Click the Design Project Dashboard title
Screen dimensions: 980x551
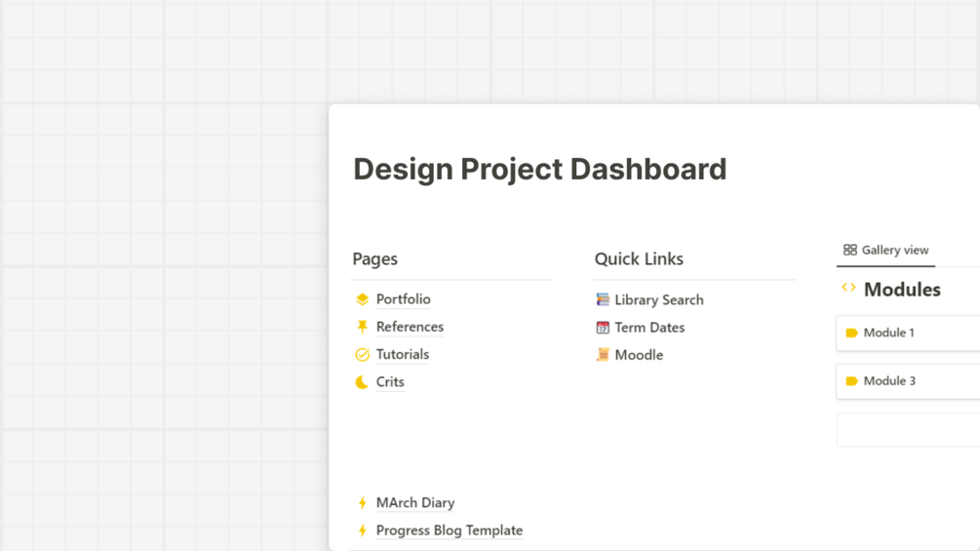[539, 169]
